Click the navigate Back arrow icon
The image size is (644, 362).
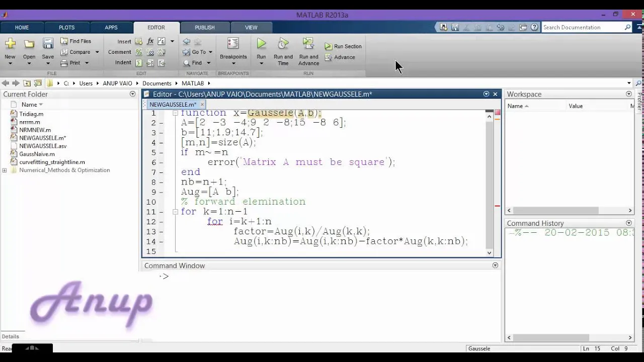[187, 41]
